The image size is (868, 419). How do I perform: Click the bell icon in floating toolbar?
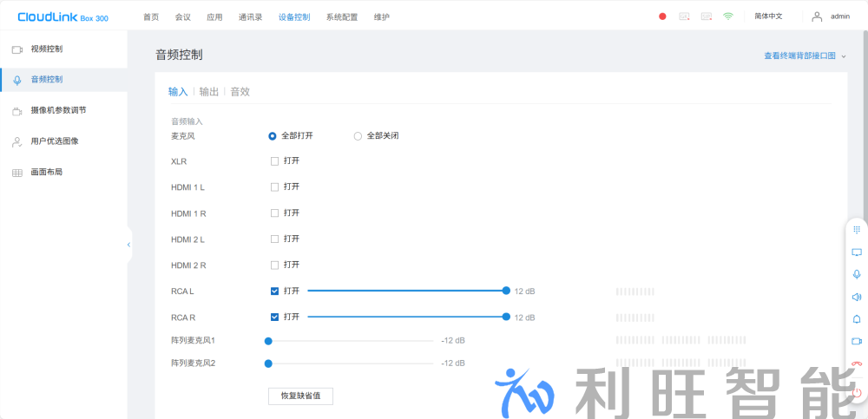[857, 319]
